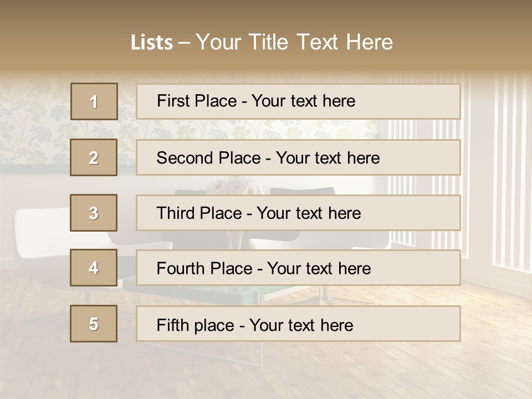532x399 pixels.
Task: Select the Your Title Text Here heading
Action: click(x=294, y=42)
